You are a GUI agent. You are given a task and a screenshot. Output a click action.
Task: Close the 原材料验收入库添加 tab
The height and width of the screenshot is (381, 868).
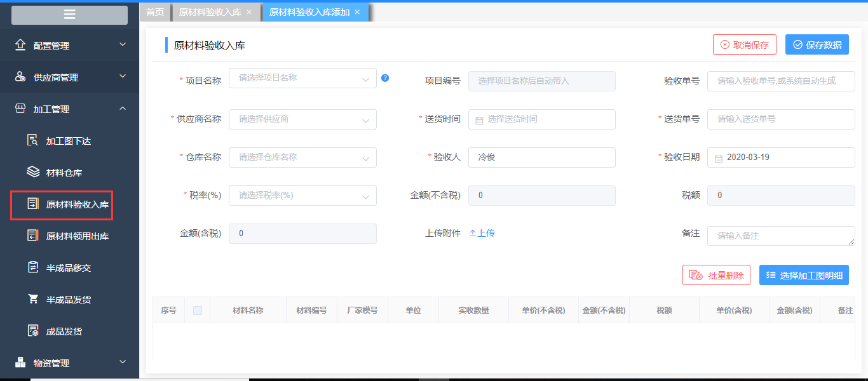[357, 12]
